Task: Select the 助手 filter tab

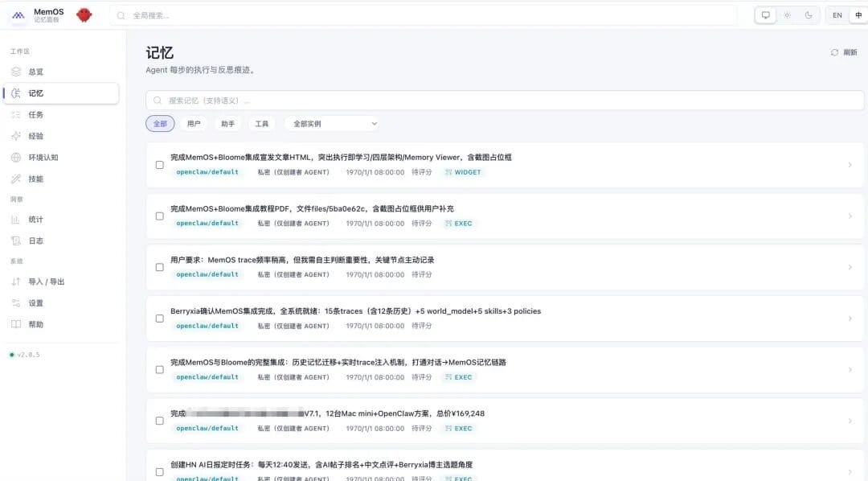Action: [227, 124]
